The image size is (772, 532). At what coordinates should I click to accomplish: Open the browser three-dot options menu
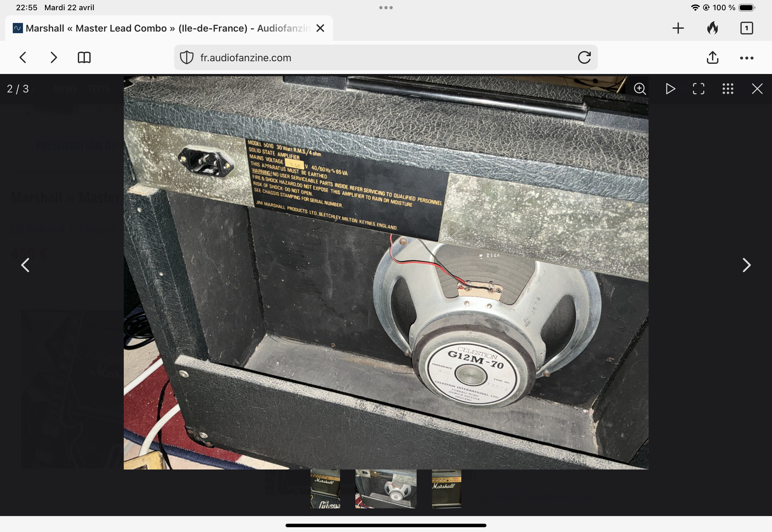[746, 58]
